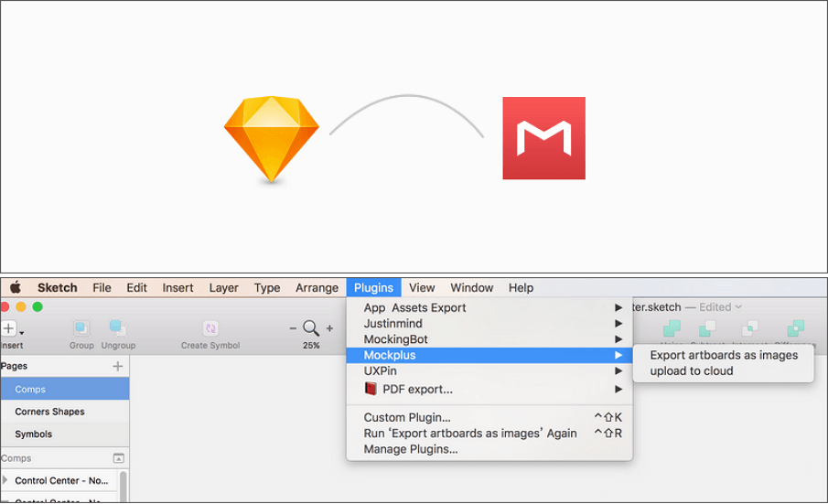The height and width of the screenshot is (504, 828).
Task: Zoom out with the minus button
Action: point(293,328)
